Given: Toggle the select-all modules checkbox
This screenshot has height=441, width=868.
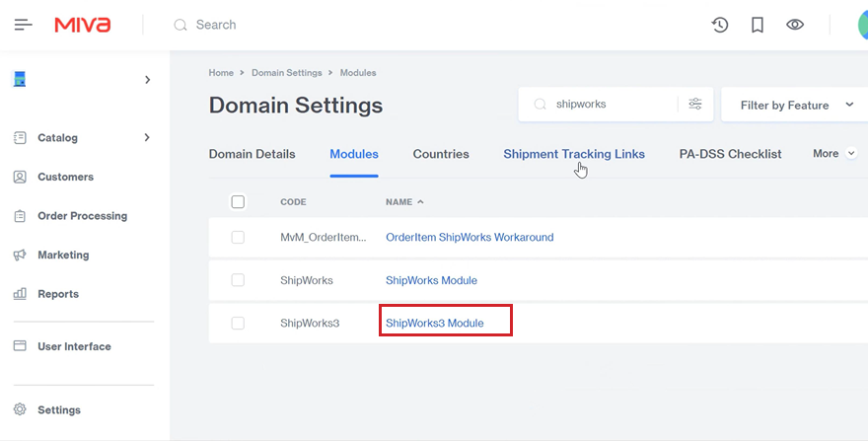Looking at the screenshot, I should pos(238,201).
